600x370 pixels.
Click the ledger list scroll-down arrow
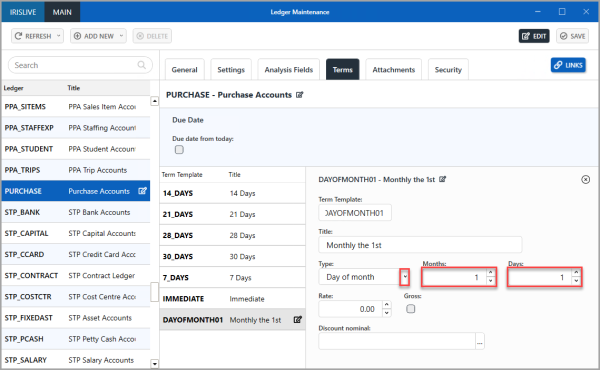[x=155, y=363]
